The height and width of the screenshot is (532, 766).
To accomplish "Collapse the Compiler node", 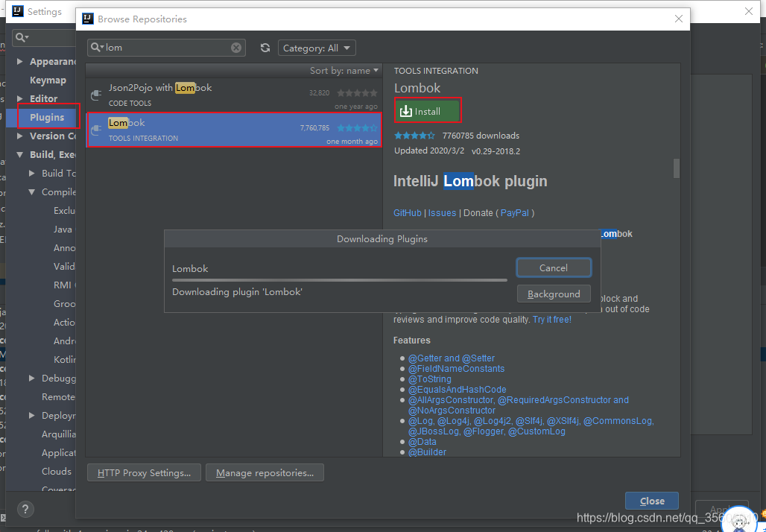I will (32, 192).
